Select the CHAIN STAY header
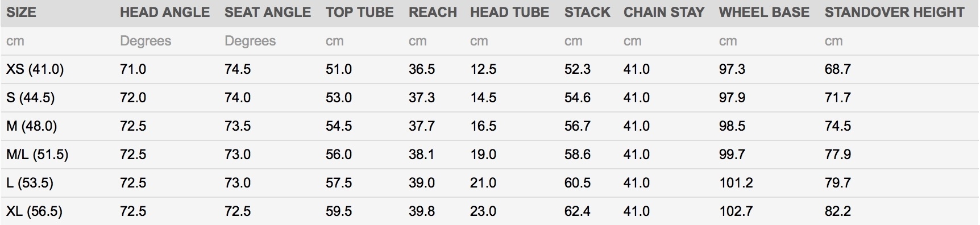 (664, 12)
